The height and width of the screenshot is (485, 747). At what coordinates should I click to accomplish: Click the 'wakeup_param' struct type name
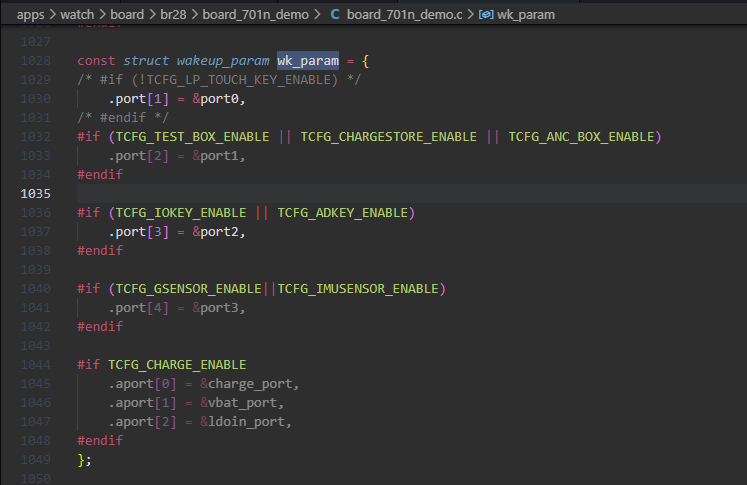point(223,61)
